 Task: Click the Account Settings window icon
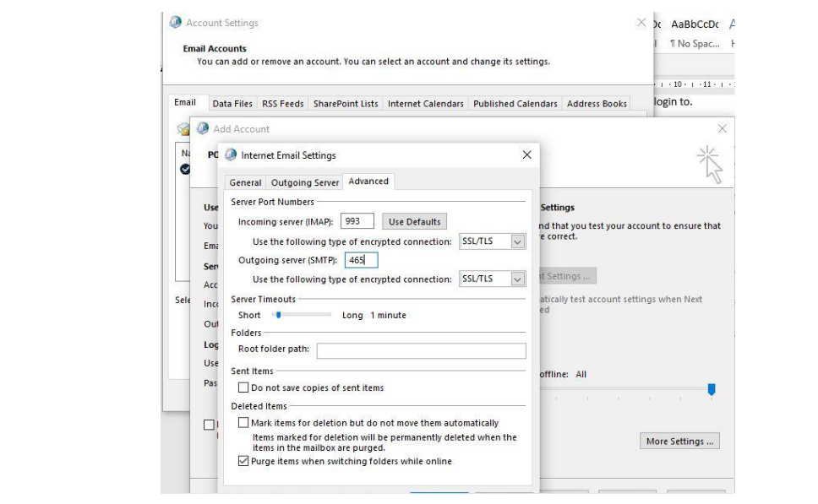point(176,23)
